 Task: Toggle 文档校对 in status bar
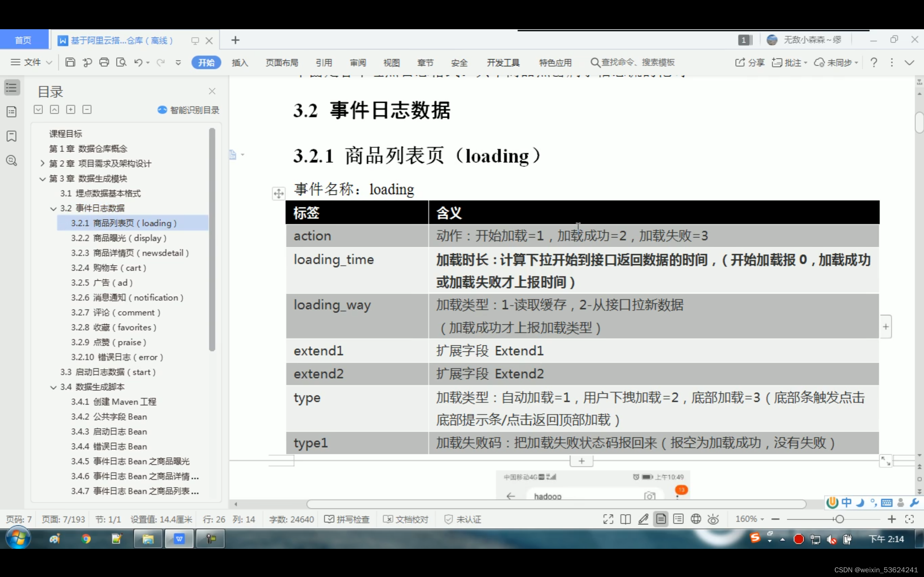(406, 519)
